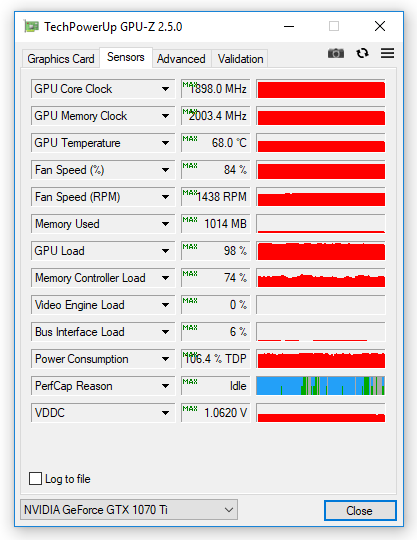Open the NVIDIA GeForce GTX 1070 Ti selector
The width and height of the screenshot is (417, 540).
(129, 510)
